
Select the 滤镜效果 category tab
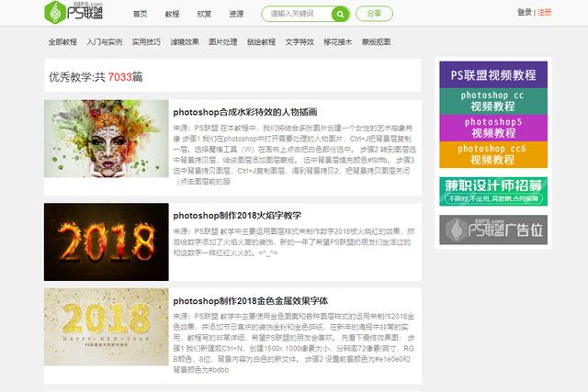tap(185, 42)
